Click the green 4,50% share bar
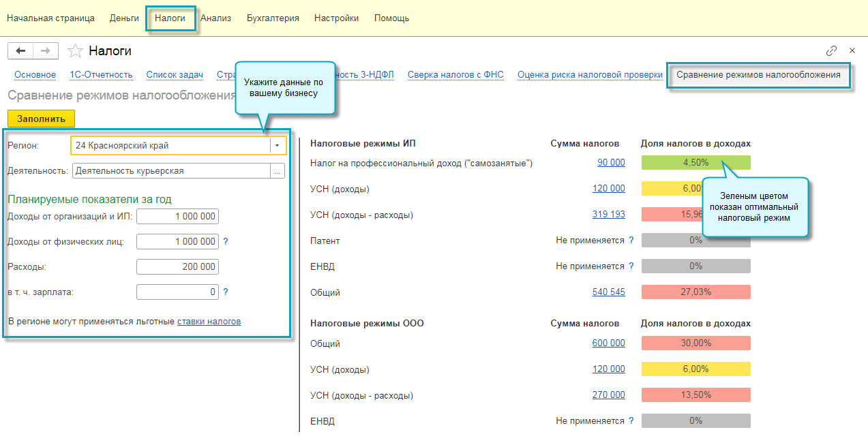Viewport: 868px width, 447px height. [x=695, y=163]
